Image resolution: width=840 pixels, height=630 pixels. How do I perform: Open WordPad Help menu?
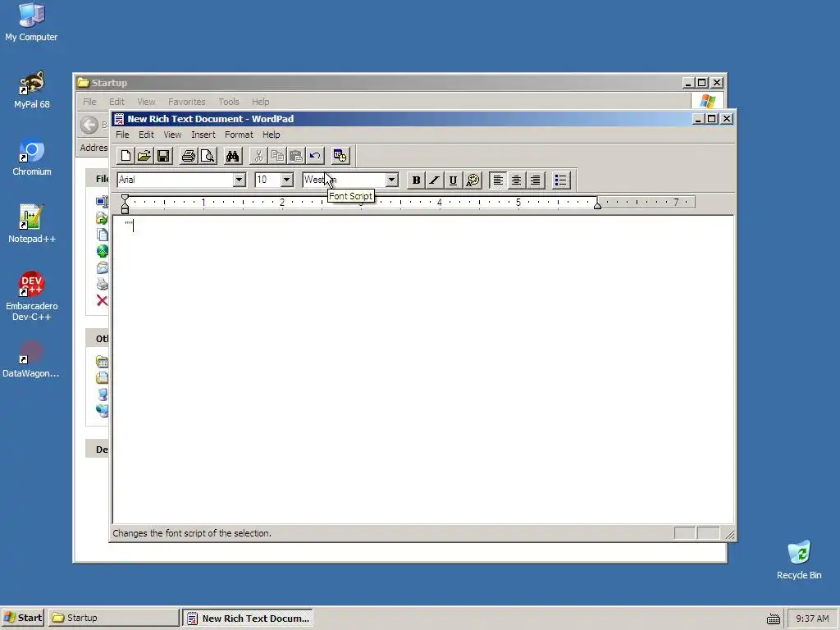[271, 135]
